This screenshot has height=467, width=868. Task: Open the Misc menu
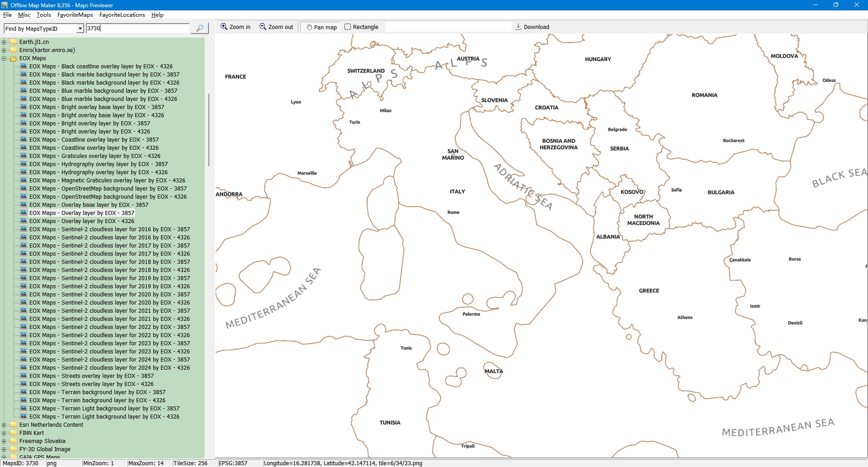tap(24, 15)
